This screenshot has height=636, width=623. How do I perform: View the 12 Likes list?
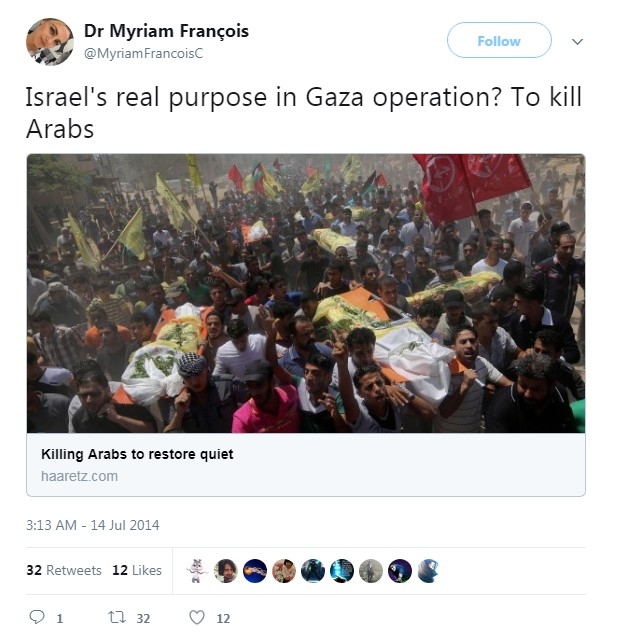click(137, 570)
